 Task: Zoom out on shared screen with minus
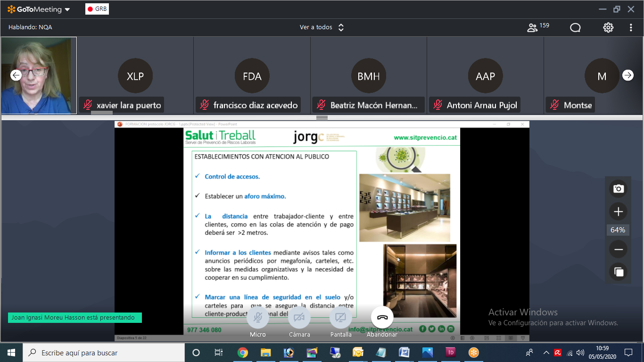619,249
